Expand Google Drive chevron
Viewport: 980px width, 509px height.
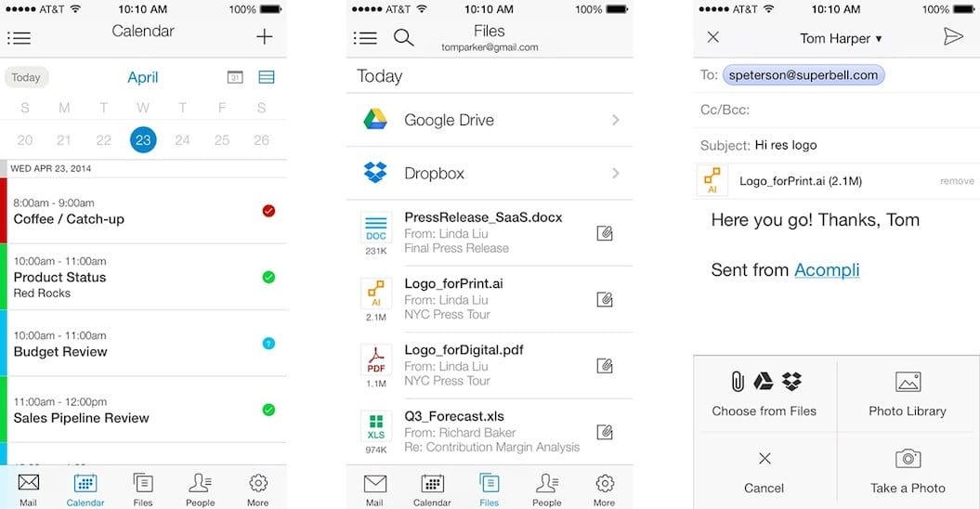[x=616, y=120]
